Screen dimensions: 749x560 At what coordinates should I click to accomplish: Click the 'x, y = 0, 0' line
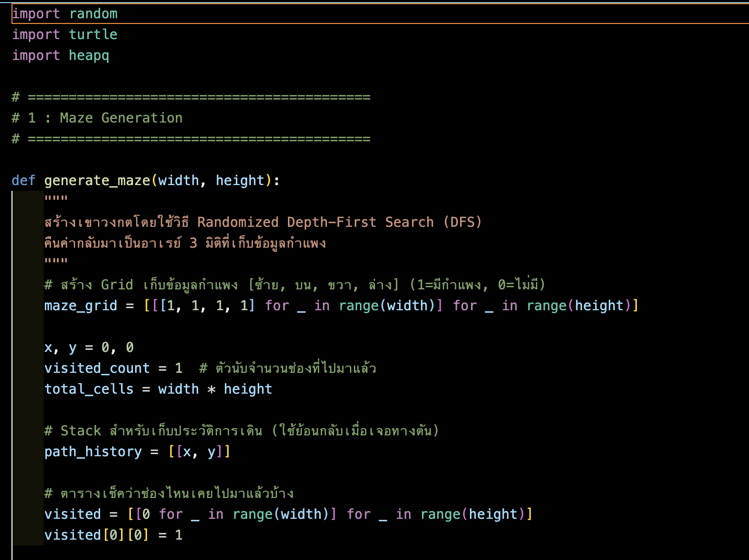pos(89,347)
